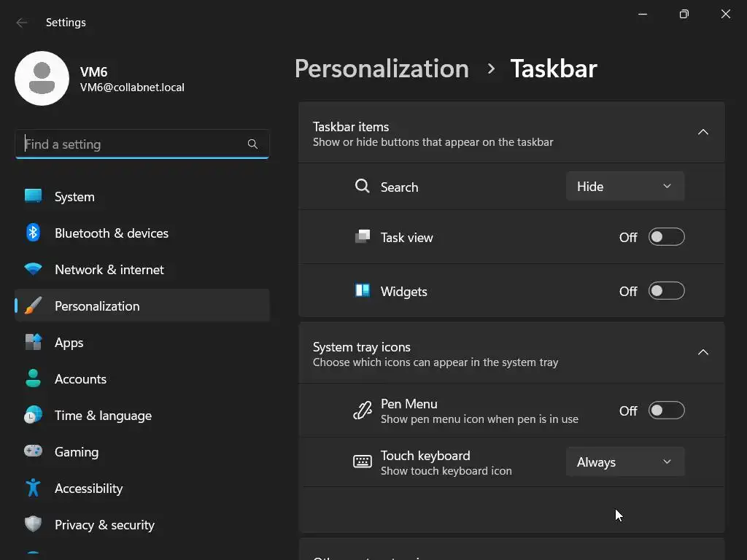Click the Find a setting search field
The width and height of the screenshot is (747, 560).
pyautogui.click(x=131, y=144)
